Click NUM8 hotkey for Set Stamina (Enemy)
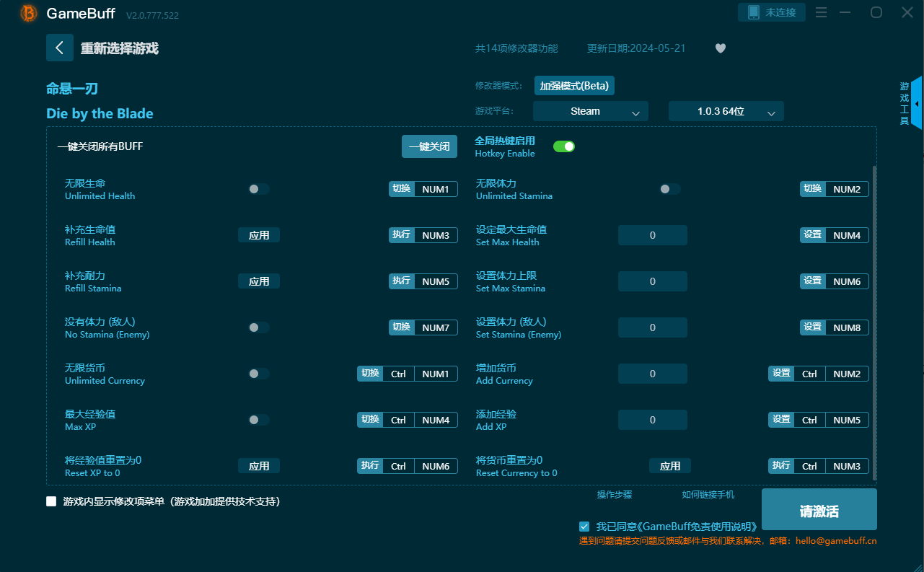 point(847,327)
